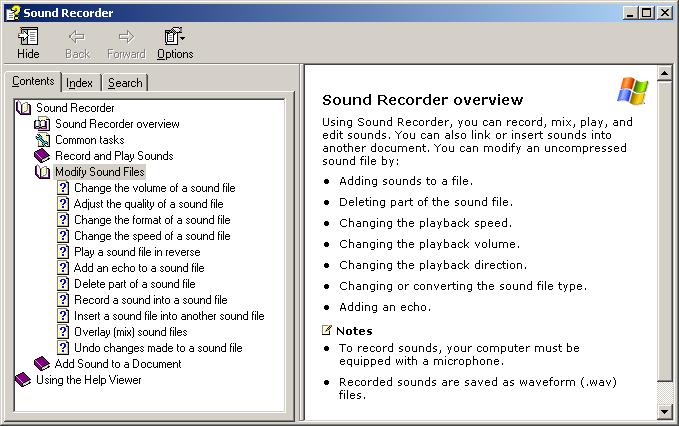Click the Windows flag logo
The width and height of the screenshot is (679, 426).
click(x=633, y=91)
